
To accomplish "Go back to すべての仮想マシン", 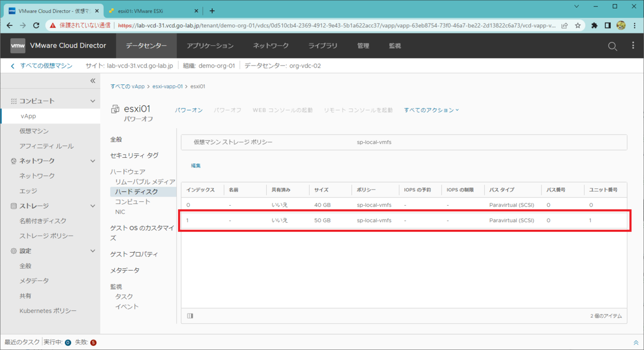I will coord(46,66).
